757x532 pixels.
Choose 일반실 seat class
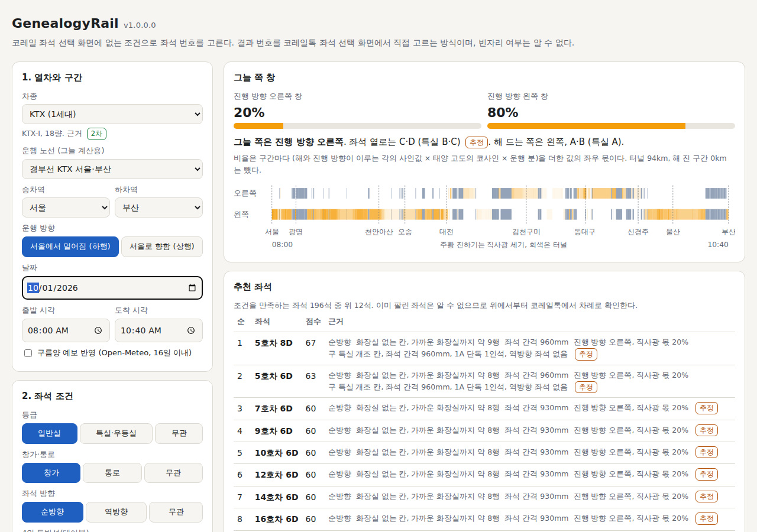click(50, 433)
